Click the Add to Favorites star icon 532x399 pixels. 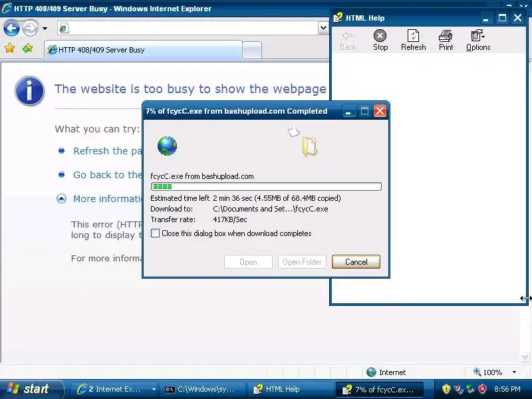click(x=27, y=48)
